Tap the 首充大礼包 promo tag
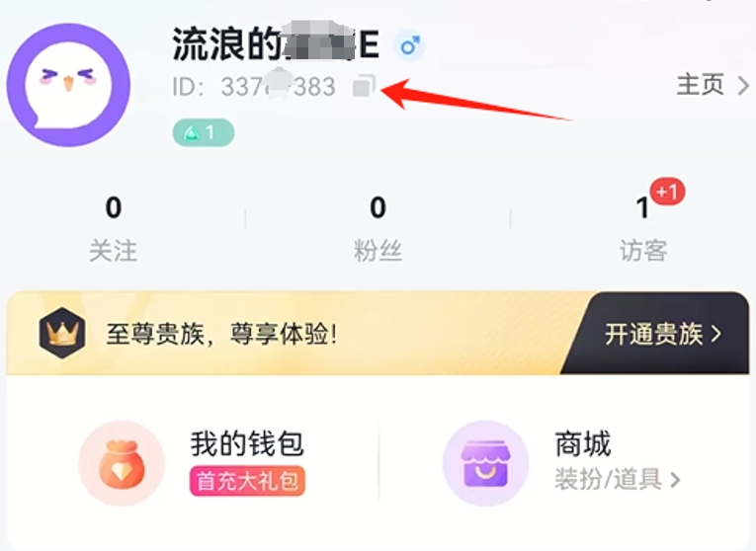Viewport: 756px width, 551px height. point(247,481)
